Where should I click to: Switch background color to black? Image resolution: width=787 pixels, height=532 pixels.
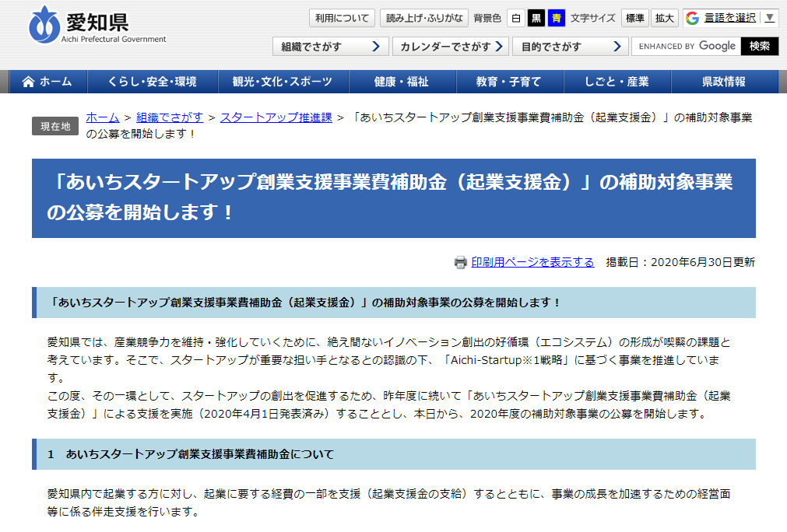click(x=536, y=18)
